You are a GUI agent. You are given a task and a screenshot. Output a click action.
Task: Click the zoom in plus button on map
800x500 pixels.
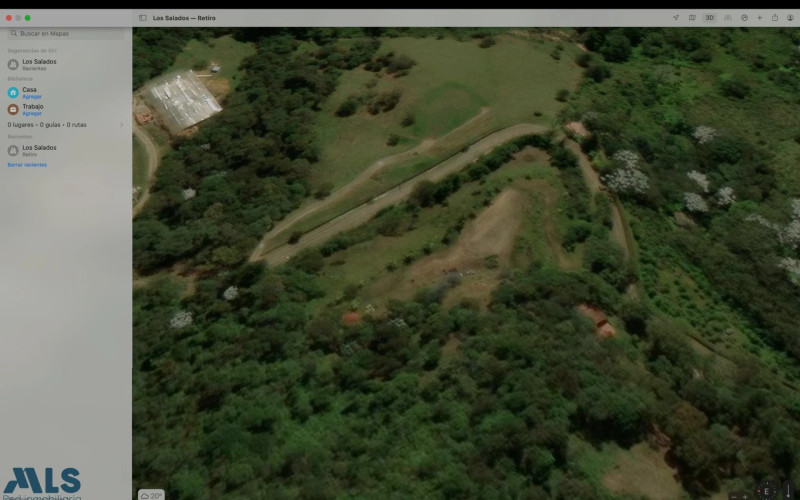coord(745,497)
